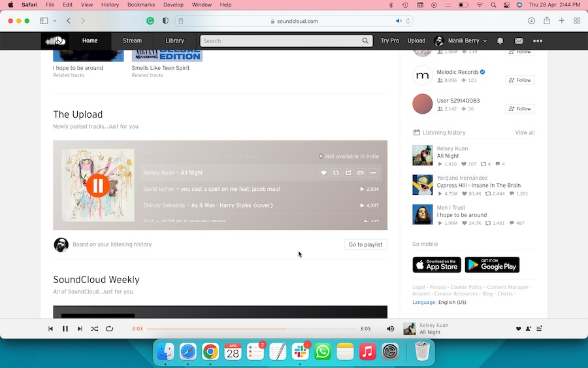Reload the page in Safari

click(x=408, y=21)
